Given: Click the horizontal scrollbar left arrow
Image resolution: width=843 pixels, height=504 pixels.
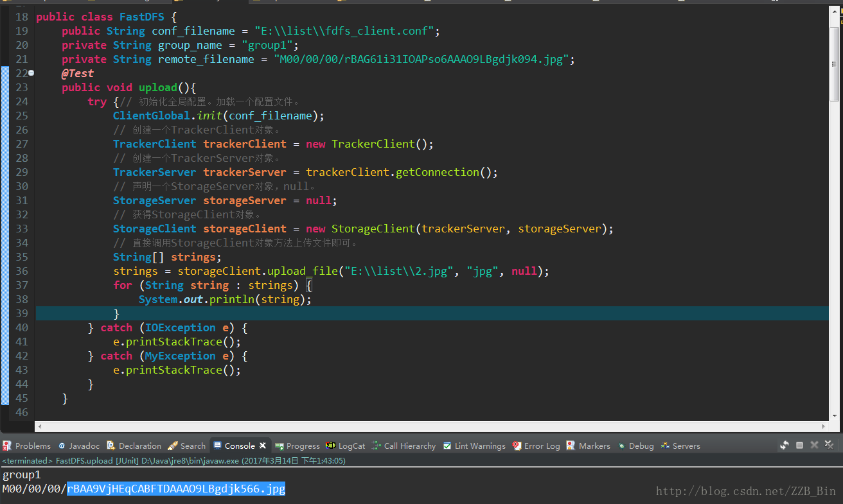Looking at the screenshot, I should (40, 426).
